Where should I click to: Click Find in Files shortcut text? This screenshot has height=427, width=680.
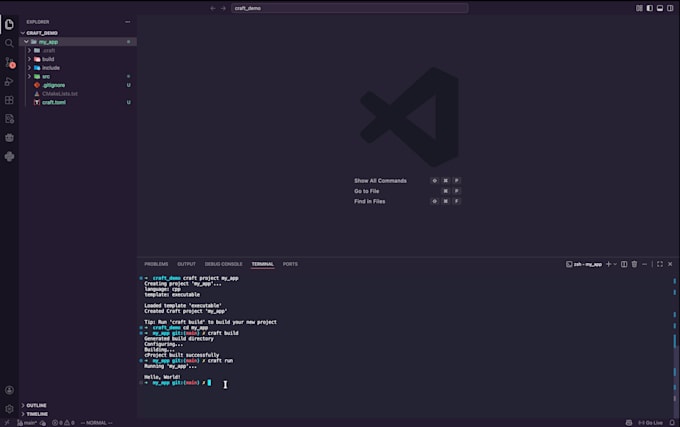[x=369, y=202]
